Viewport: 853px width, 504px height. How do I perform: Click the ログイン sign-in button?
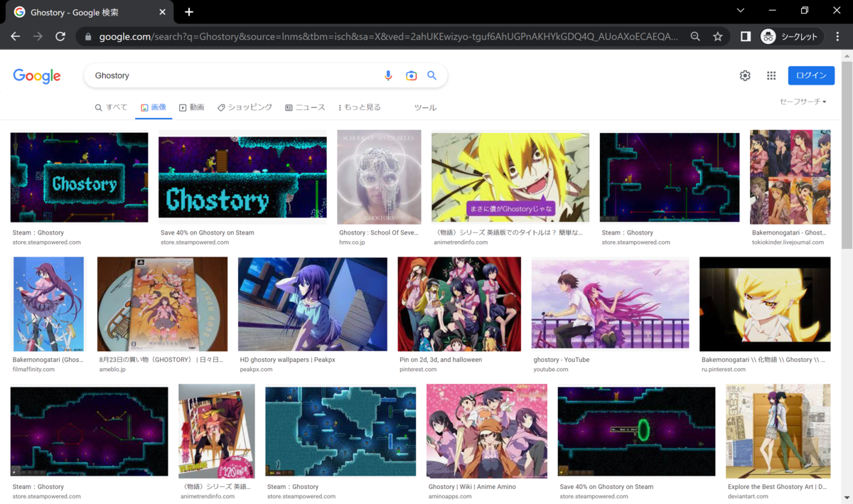coord(811,75)
